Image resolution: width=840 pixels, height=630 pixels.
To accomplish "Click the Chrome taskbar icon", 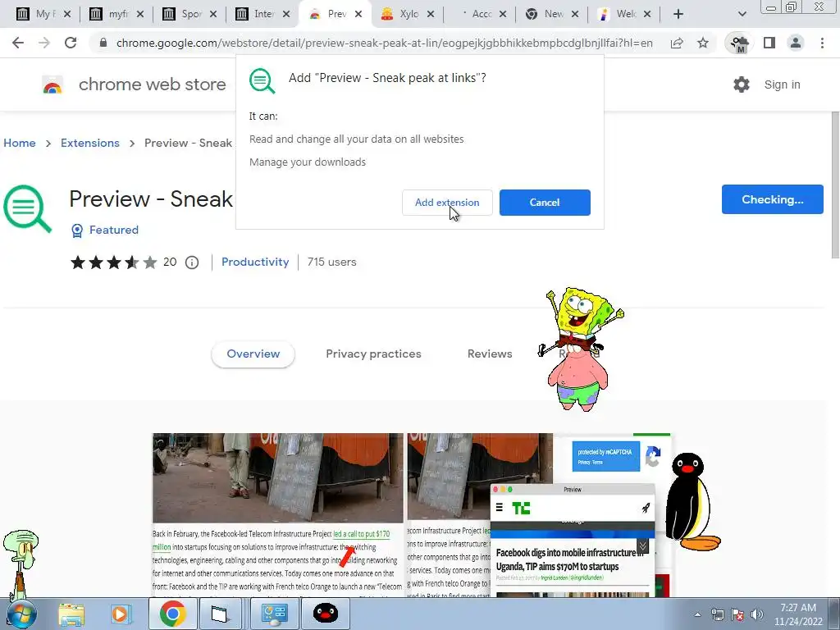I will 172,614.
